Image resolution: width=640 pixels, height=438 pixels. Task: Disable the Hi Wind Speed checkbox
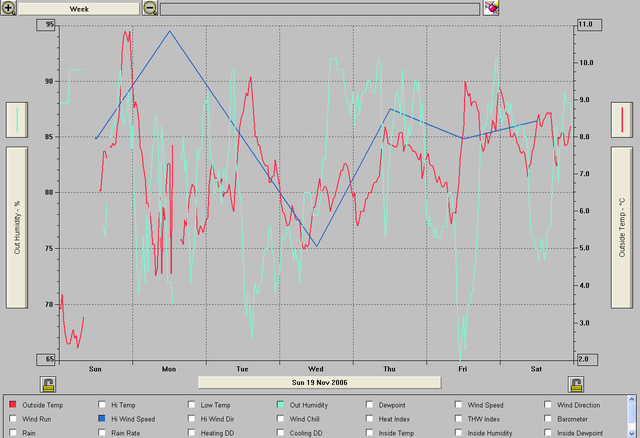(x=103, y=419)
